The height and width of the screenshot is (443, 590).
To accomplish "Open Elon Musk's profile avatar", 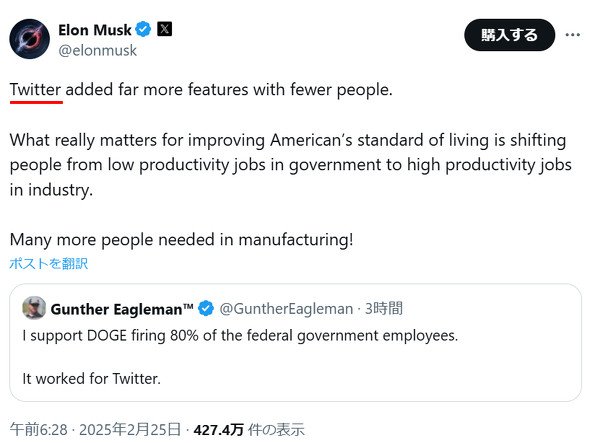I will 29,39.
